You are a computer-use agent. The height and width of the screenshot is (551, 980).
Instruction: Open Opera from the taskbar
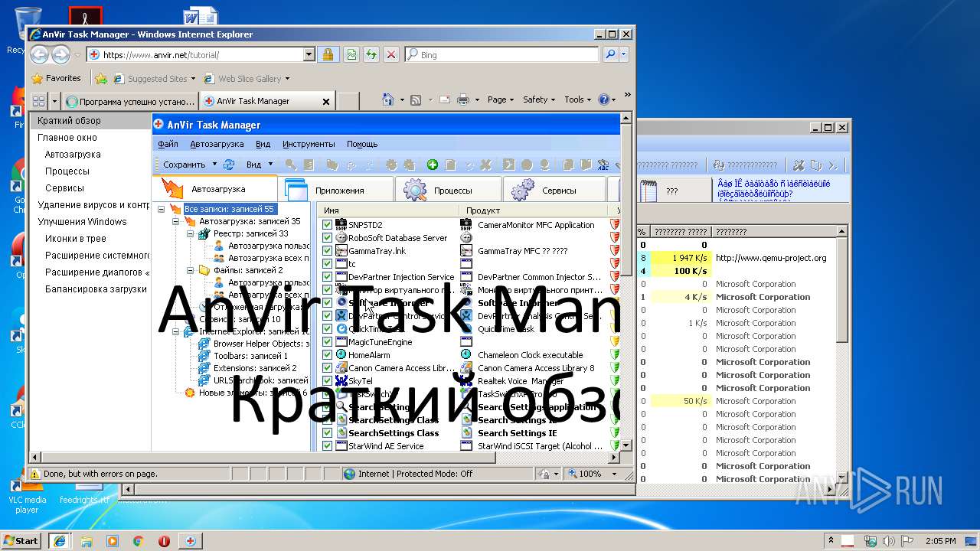(164, 540)
